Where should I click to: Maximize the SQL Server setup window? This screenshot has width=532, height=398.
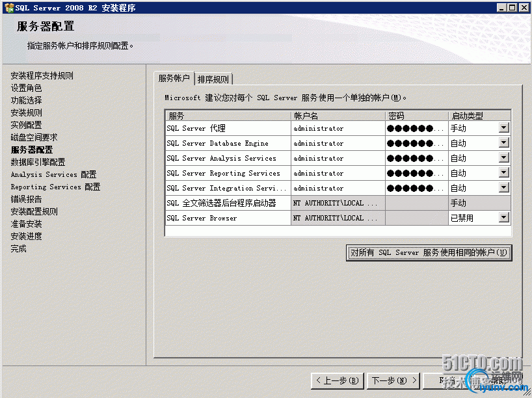click(512, 7)
